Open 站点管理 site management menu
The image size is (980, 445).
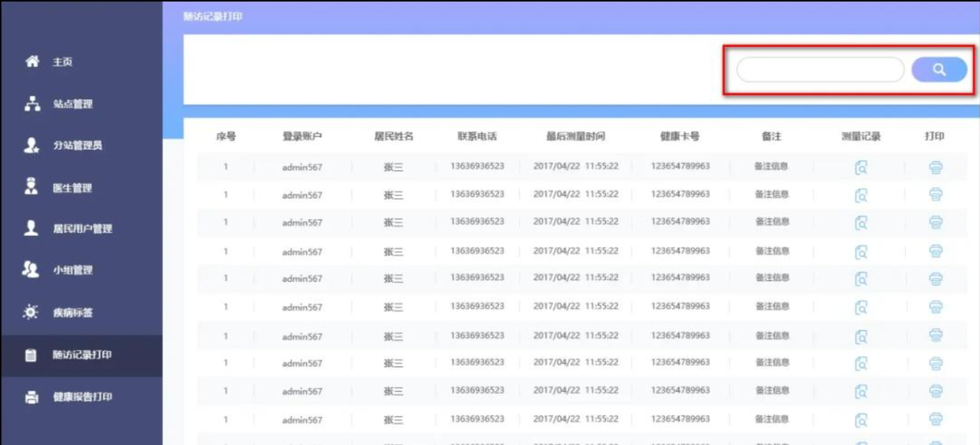(72, 104)
